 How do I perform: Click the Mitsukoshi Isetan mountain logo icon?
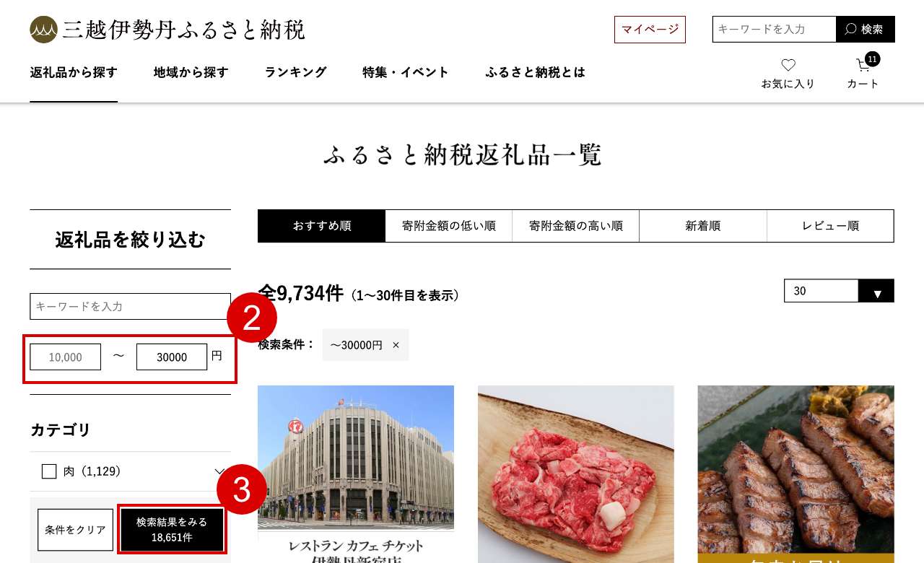point(43,30)
